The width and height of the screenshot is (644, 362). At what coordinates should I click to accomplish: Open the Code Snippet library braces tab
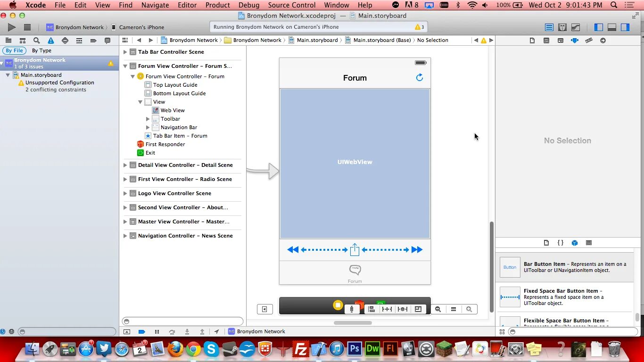tap(561, 243)
